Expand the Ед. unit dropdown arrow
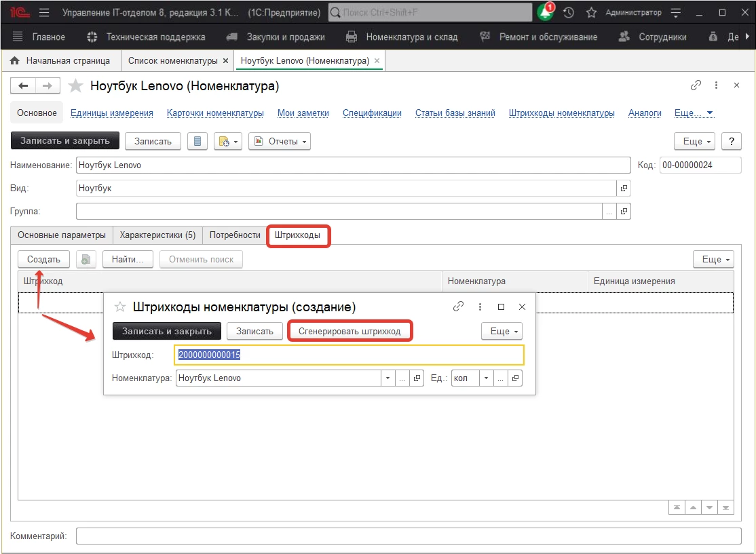756x554 pixels. (486, 378)
